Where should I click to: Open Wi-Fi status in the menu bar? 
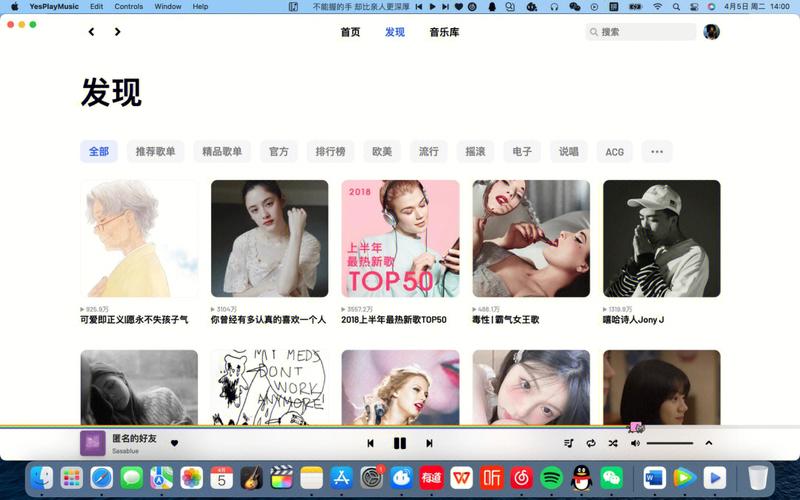coord(658,7)
